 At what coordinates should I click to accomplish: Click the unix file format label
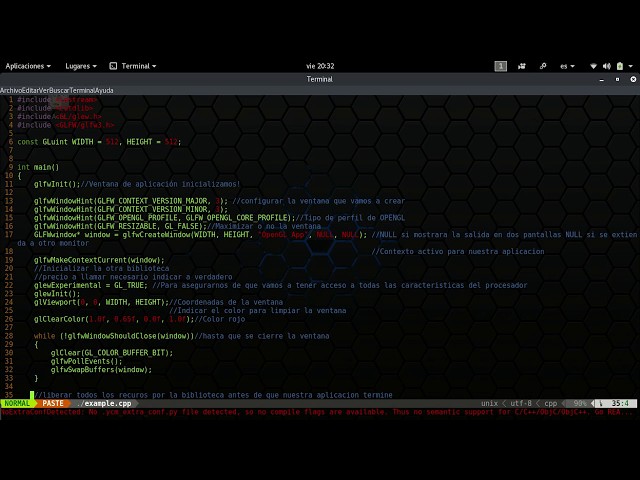point(489,403)
